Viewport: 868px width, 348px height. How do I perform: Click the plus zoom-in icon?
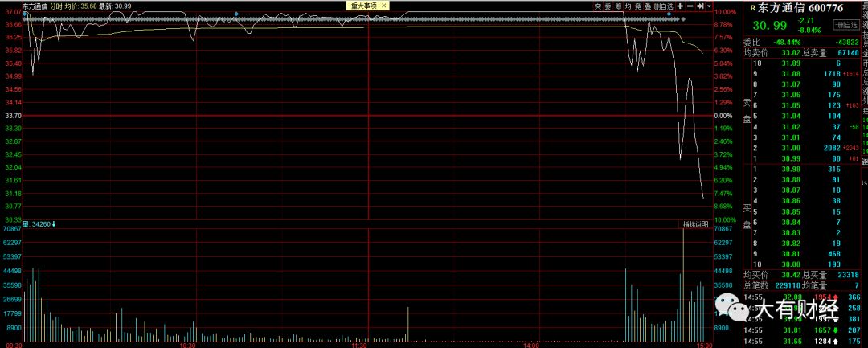(x=680, y=6)
